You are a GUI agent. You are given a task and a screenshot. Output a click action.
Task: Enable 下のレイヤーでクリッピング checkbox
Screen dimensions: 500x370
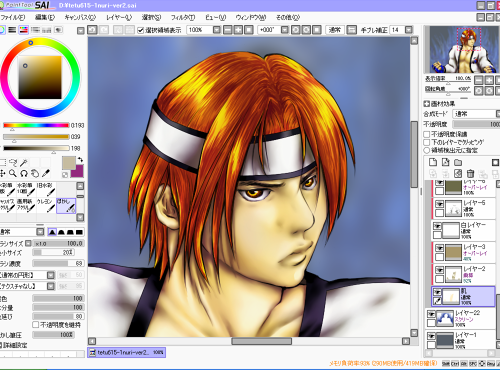[x=426, y=142]
